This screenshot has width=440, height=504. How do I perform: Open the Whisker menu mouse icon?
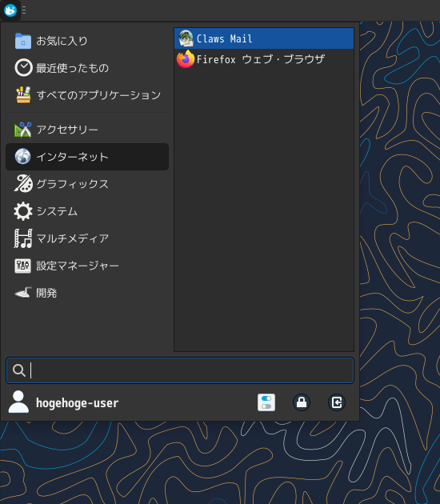point(10,10)
